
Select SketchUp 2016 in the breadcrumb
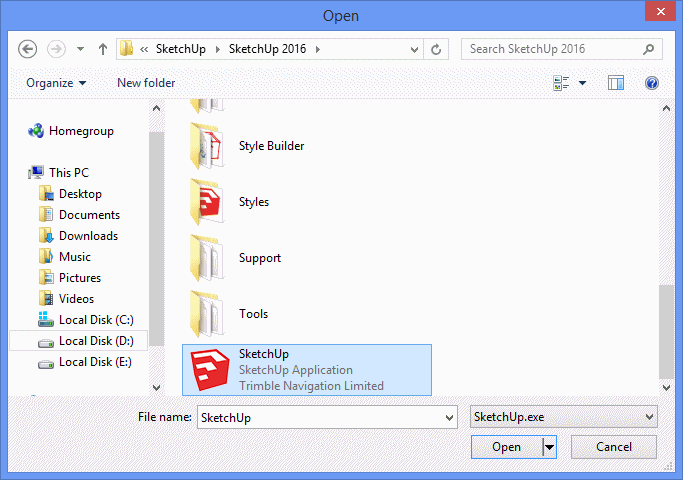coord(267,49)
